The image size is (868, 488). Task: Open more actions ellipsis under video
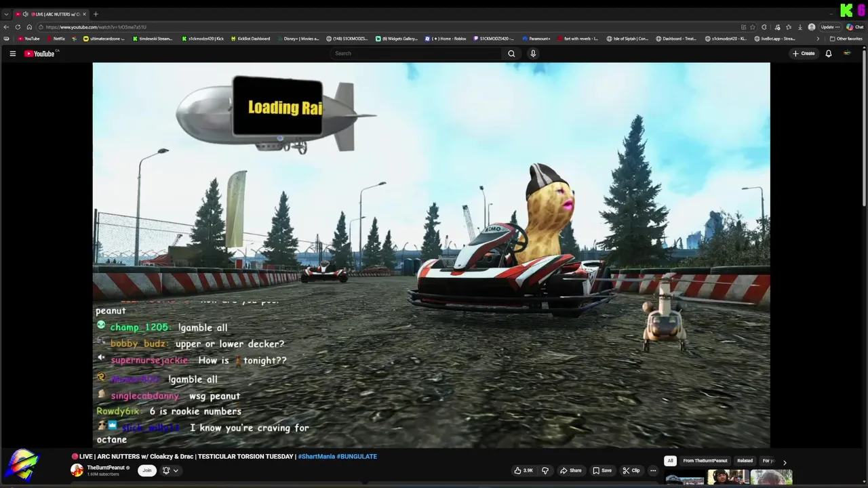(653, 470)
